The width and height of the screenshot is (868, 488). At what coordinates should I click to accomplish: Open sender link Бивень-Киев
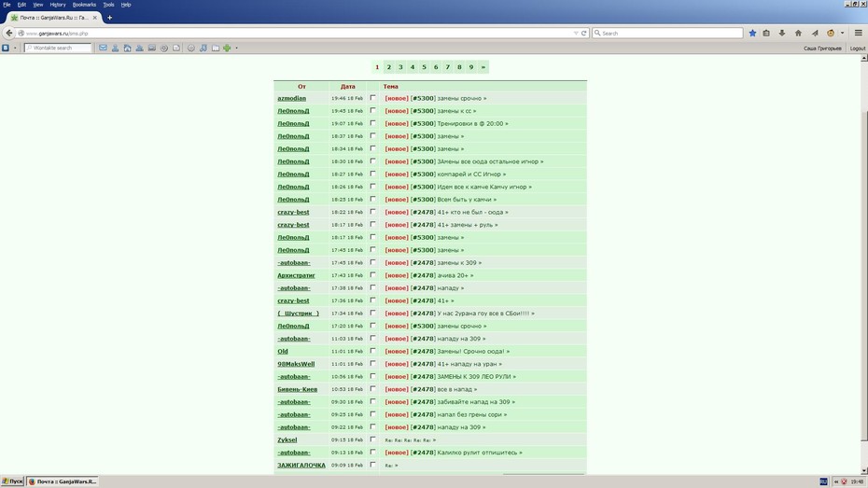(x=298, y=389)
